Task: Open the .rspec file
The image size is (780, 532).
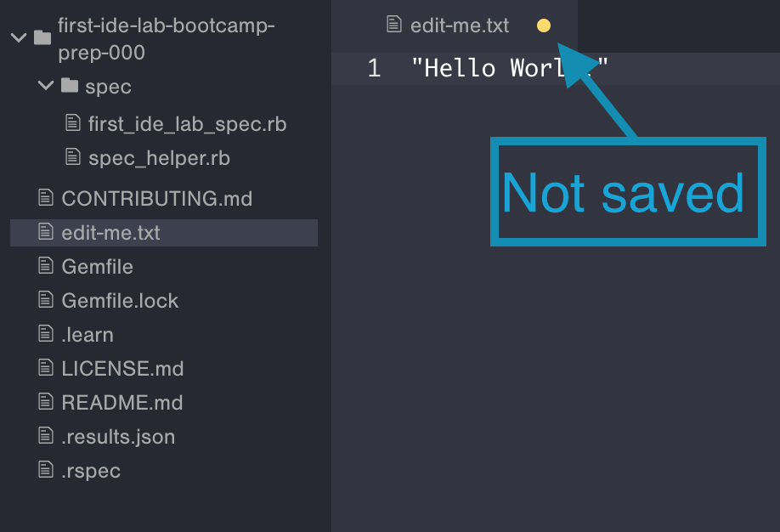Action: pyautogui.click(x=91, y=470)
